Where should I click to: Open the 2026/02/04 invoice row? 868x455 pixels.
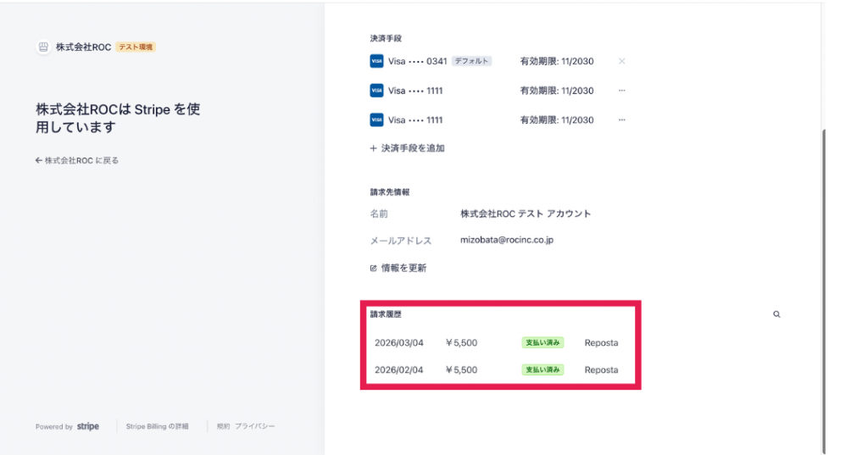pyautogui.click(x=398, y=370)
